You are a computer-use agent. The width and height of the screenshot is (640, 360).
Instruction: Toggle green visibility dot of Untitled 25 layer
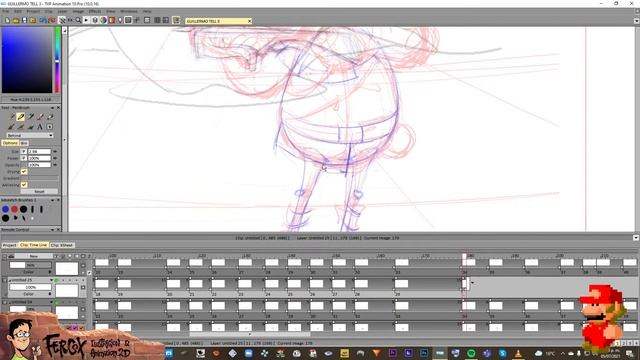click(57, 280)
